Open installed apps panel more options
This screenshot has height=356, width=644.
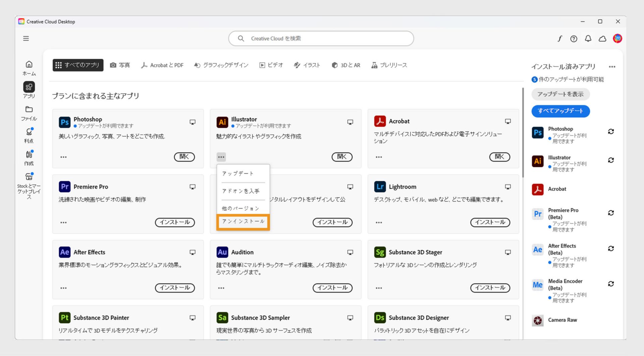click(x=612, y=67)
